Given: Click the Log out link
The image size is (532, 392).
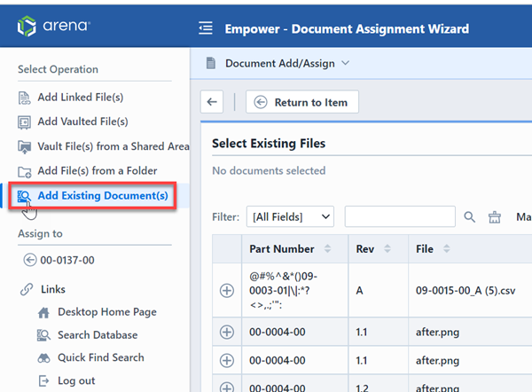Looking at the screenshot, I should [x=76, y=380].
